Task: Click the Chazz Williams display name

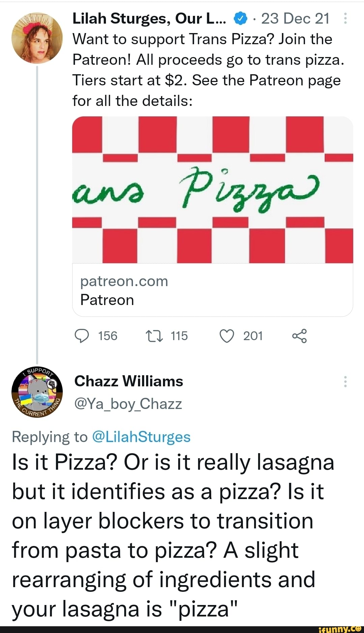Action: coord(129,381)
